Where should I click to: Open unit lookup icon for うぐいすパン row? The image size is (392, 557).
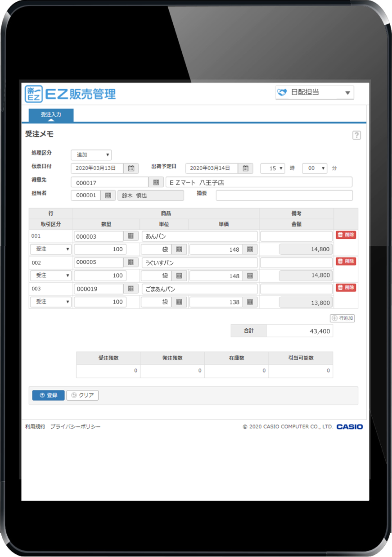pyautogui.click(x=179, y=276)
